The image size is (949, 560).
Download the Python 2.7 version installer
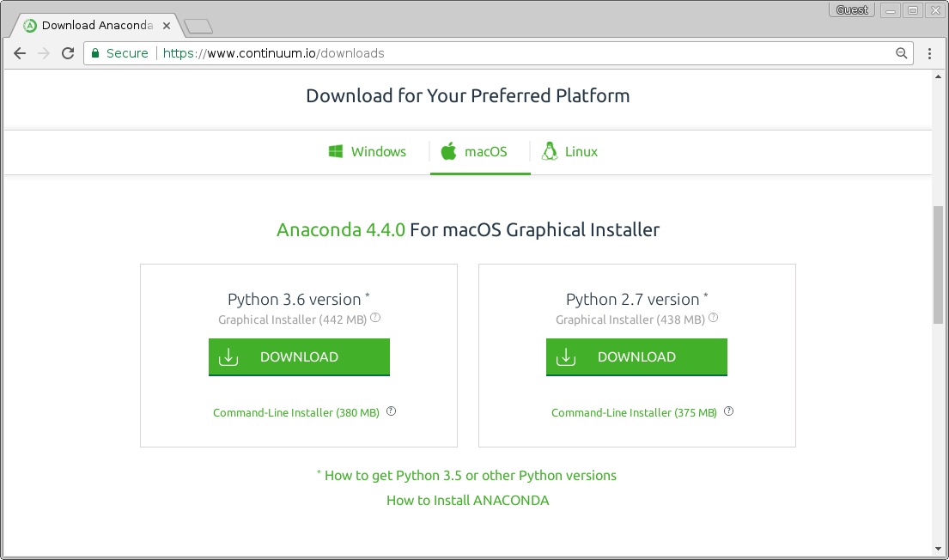tap(636, 356)
